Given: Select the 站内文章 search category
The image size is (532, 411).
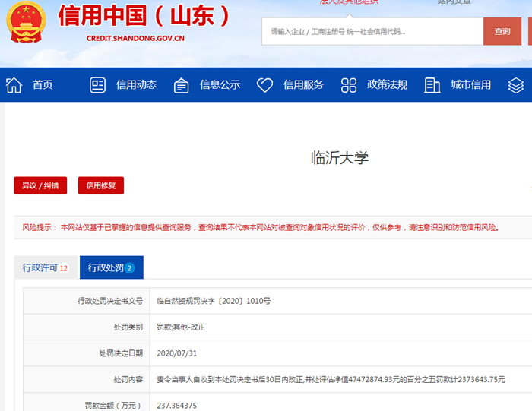Looking at the screenshot, I should [454, 2].
